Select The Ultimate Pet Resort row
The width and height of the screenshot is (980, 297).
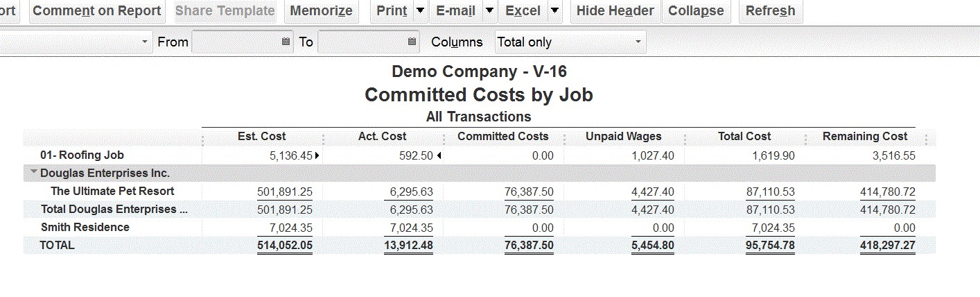(x=112, y=192)
